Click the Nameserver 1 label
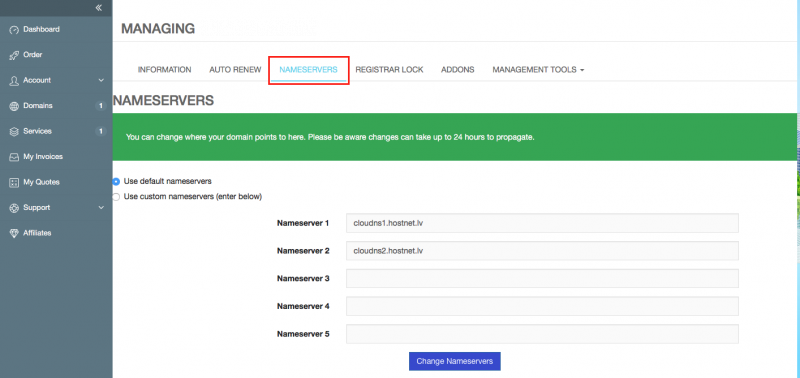The width and height of the screenshot is (800, 378). (x=303, y=223)
